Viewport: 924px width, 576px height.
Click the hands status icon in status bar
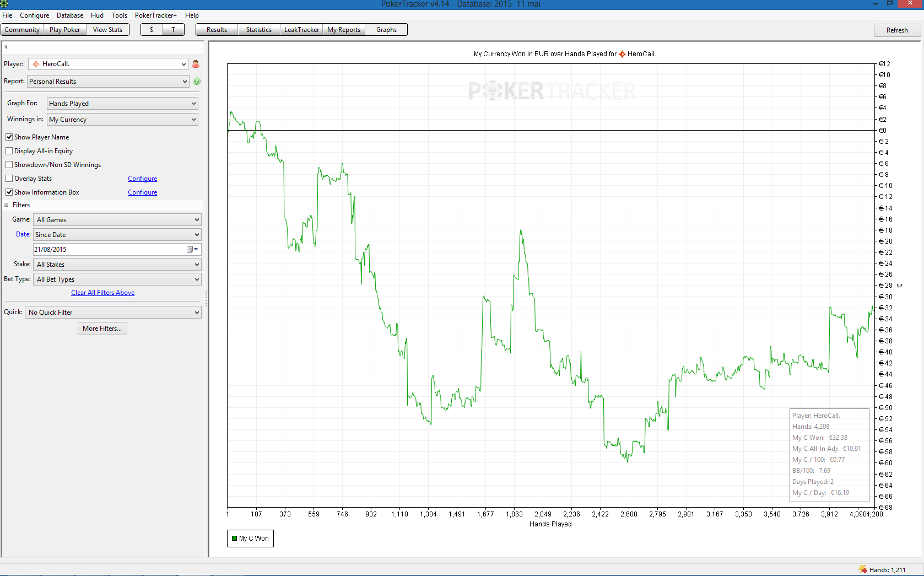pyautogui.click(x=863, y=569)
